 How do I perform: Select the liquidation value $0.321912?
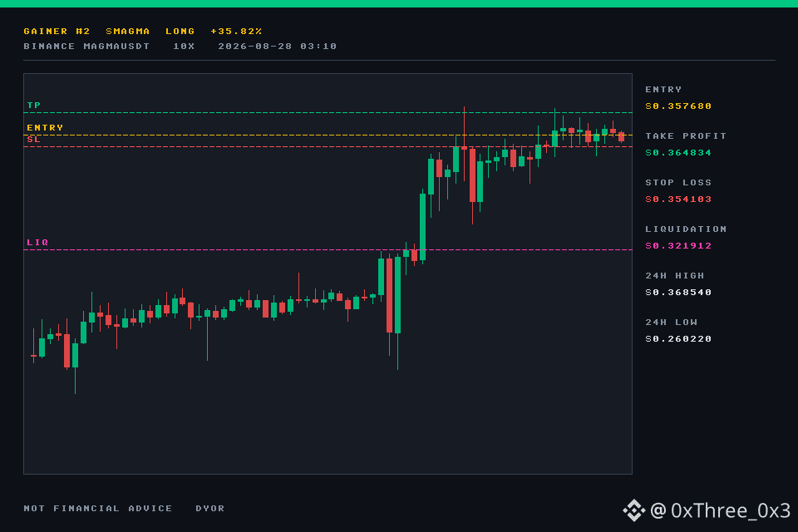coord(678,246)
